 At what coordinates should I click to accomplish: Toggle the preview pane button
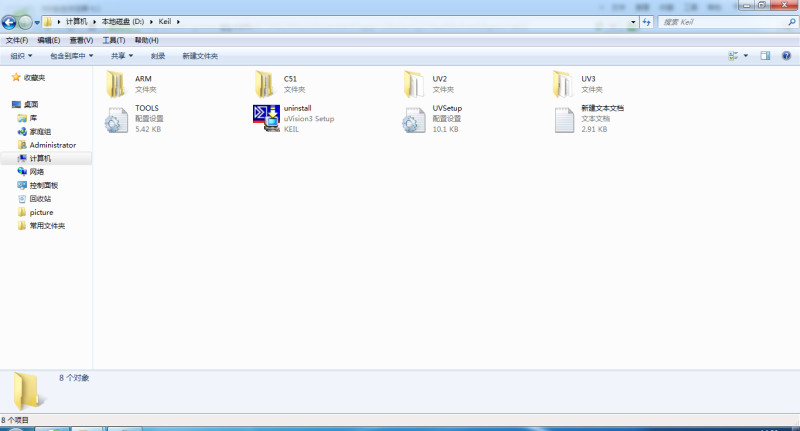coord(765,56)
